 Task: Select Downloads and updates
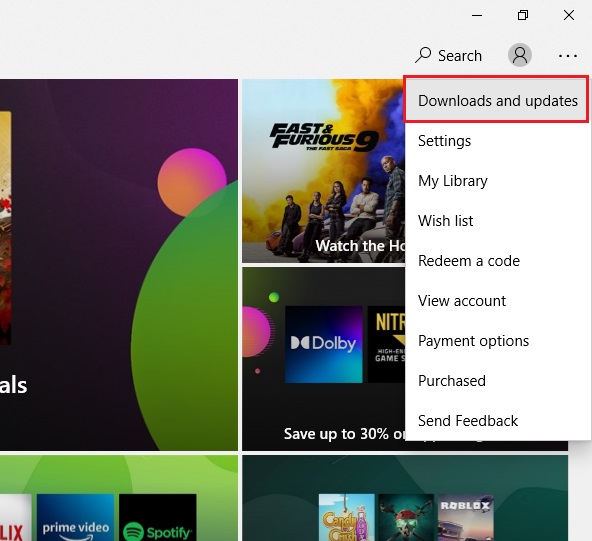pyautogui.click(x=497, y=101)
